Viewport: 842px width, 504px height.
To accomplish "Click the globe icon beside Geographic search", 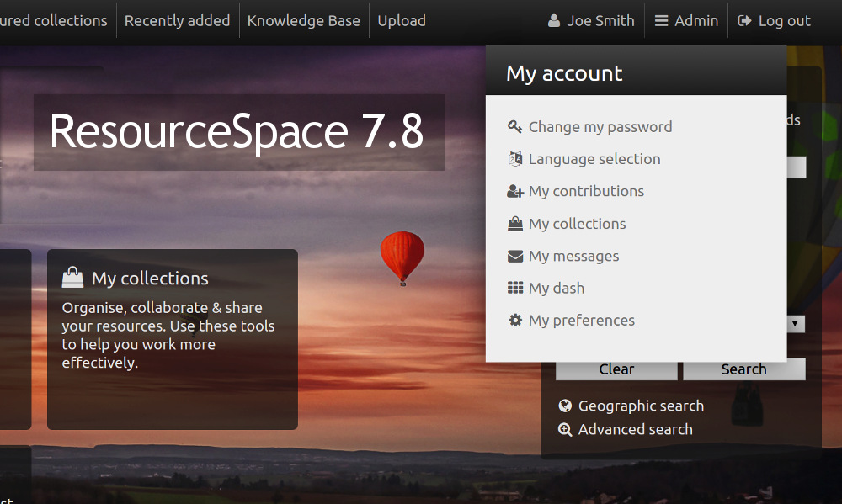I will 565,406.
